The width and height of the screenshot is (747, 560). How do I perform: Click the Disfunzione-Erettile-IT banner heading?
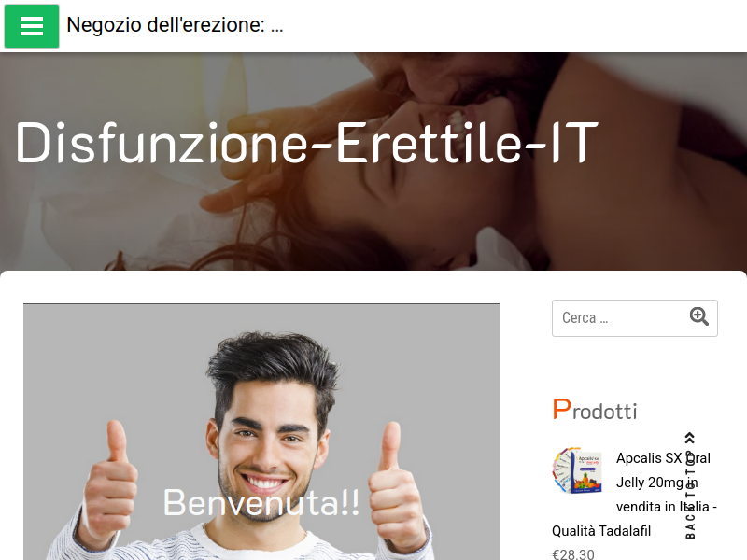(x=307, y=143)
